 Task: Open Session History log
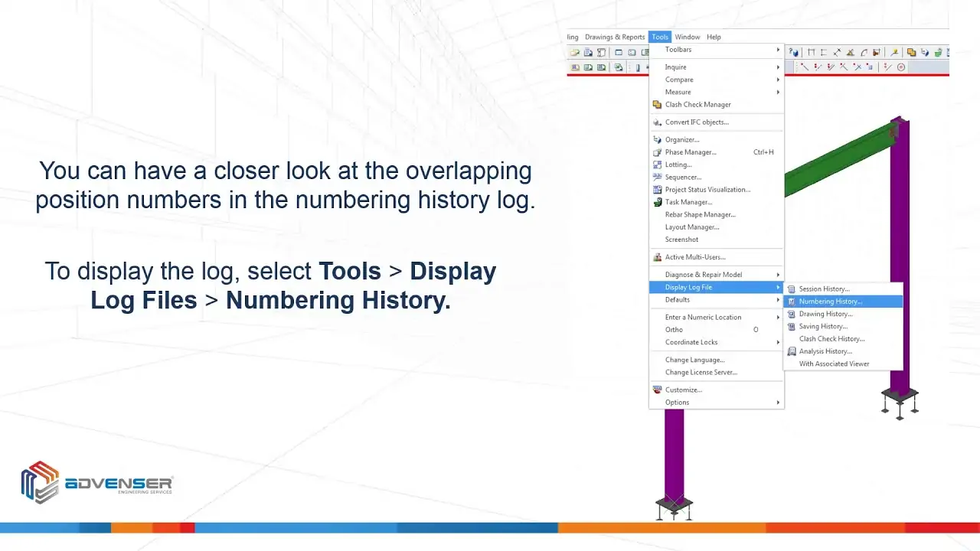pos(824,289)
